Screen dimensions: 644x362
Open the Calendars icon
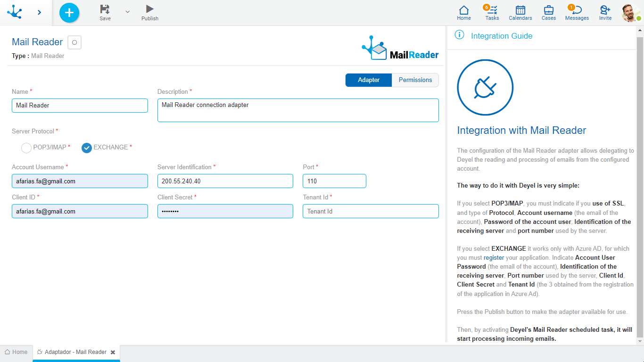(520, 10)
